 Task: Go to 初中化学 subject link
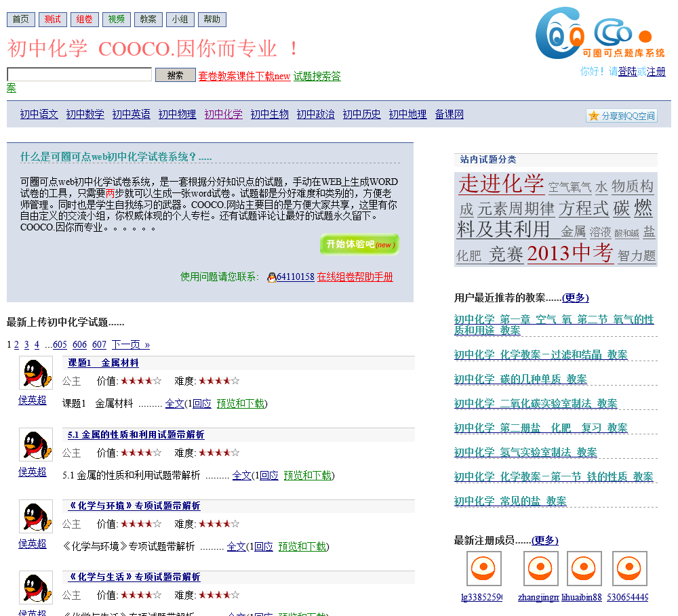tap(224, 114)
